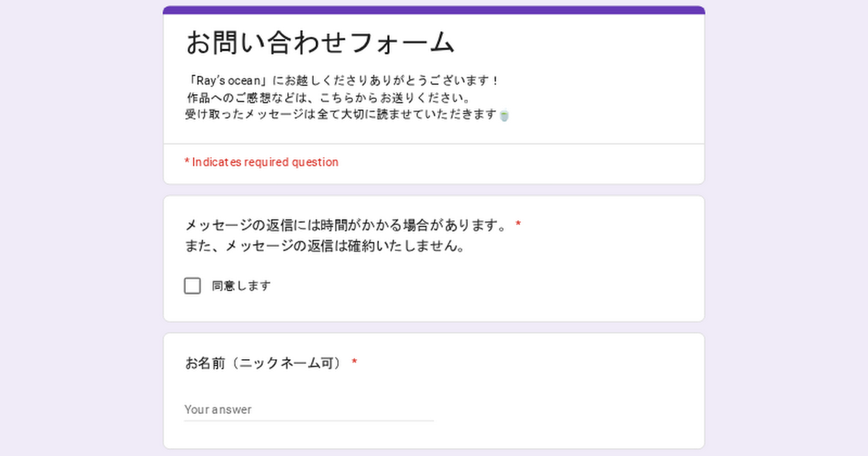Check the 同意します checkbox

tap(192, 286)
